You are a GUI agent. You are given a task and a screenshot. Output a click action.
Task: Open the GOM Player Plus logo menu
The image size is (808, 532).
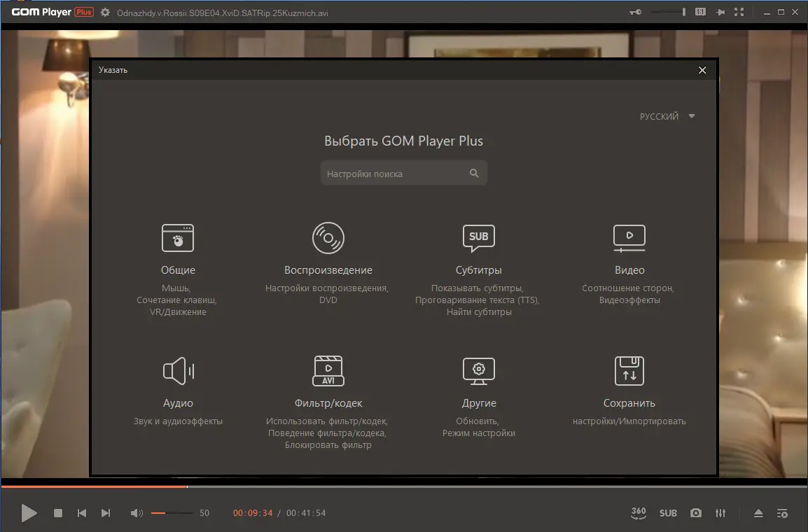(53, 13)
